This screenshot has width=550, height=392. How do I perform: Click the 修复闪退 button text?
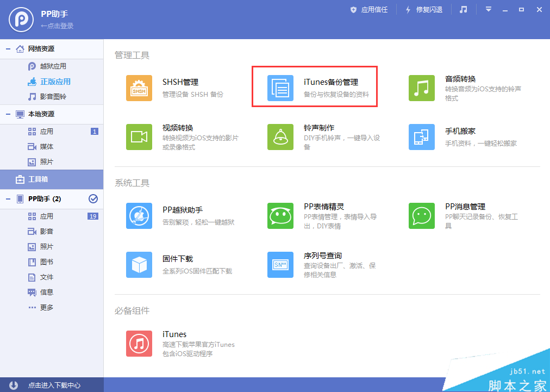429,10
